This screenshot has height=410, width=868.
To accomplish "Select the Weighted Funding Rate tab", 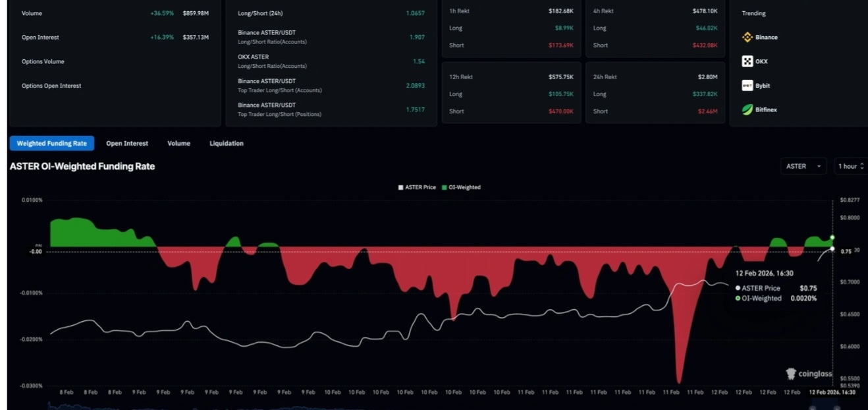I will [x=51, y=143].
